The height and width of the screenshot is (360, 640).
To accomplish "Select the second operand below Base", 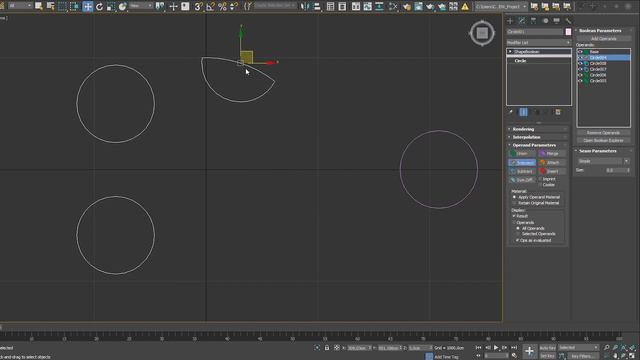I will pyautogui.click(x=604, y=58).
